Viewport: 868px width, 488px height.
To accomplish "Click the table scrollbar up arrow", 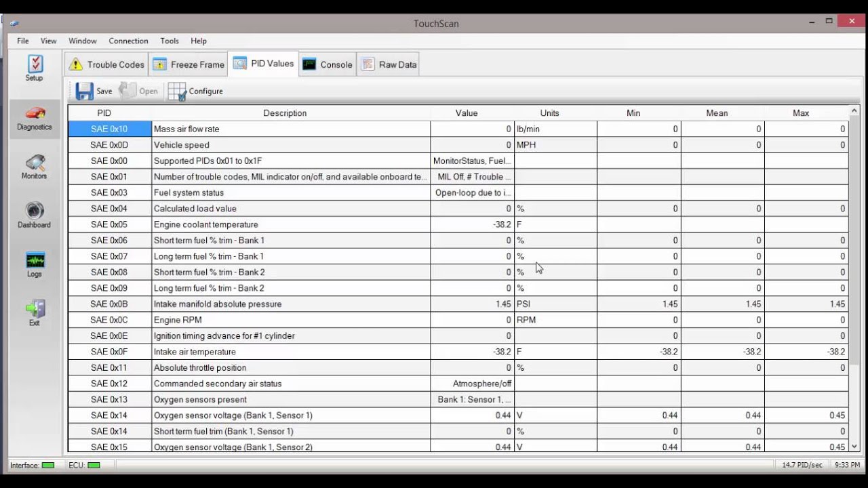I will [854, 110].
